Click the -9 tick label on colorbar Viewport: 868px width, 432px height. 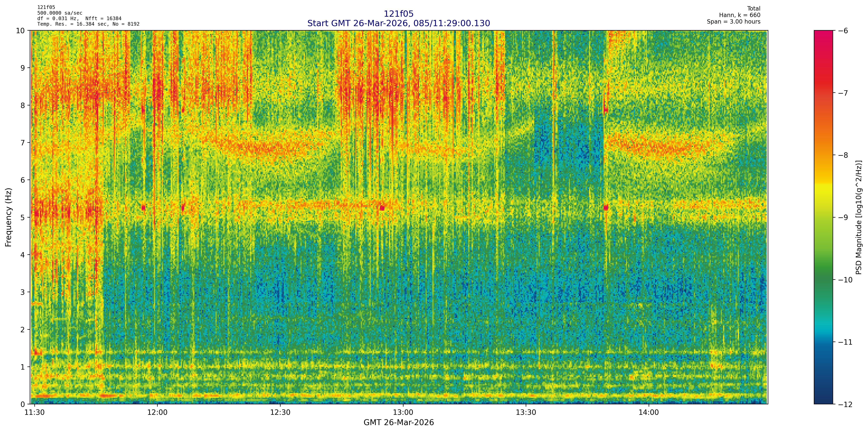[x=843, y=217]
